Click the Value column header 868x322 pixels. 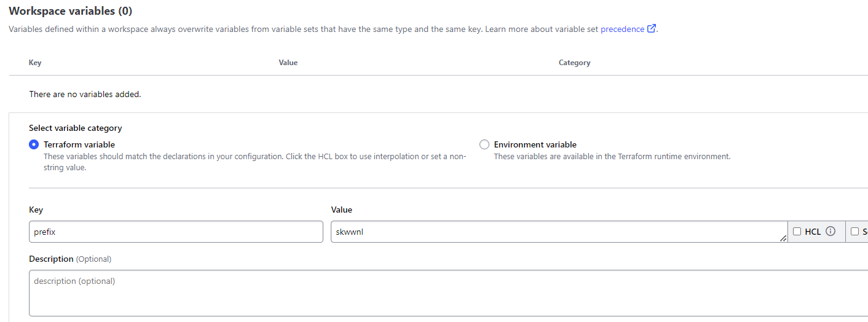tap(288, 63)
